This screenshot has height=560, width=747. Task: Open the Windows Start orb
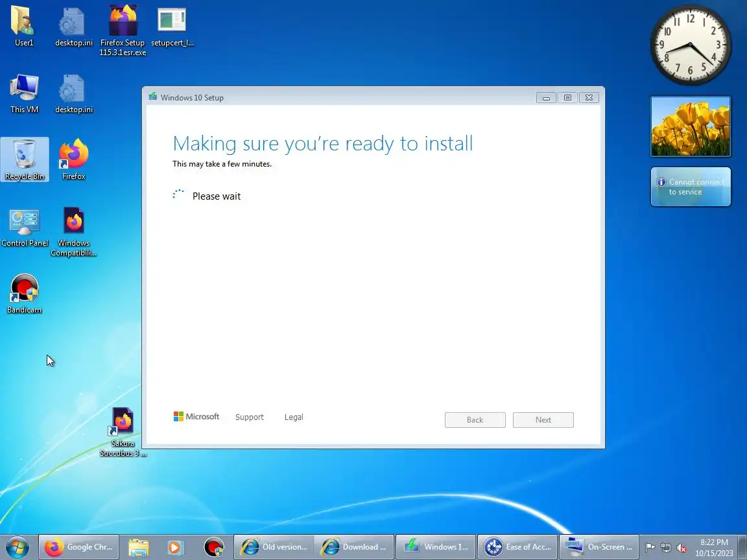pos(18,547)
